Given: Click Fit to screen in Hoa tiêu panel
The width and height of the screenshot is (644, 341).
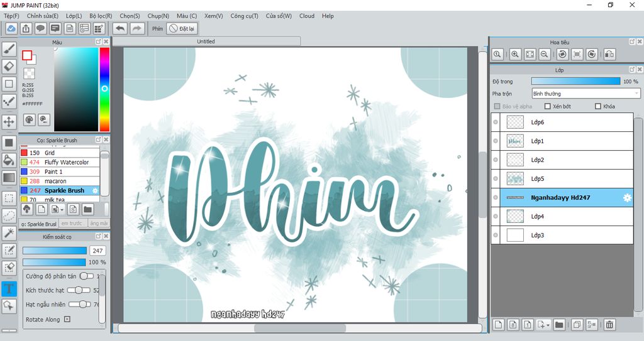Looking at the screenshot, I should pos(530,54).
